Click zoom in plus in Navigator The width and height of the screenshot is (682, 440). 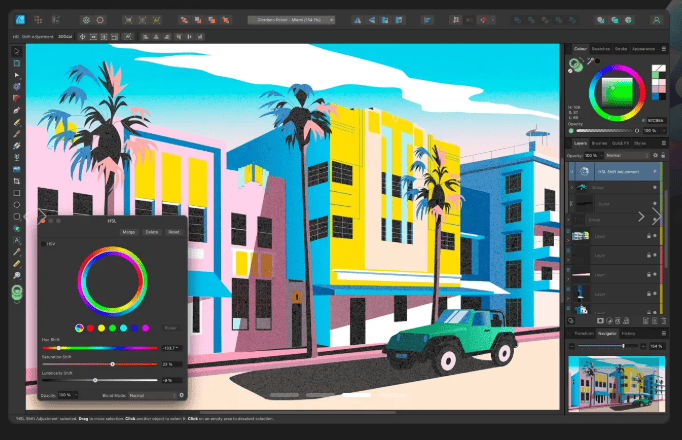(643, 346)
